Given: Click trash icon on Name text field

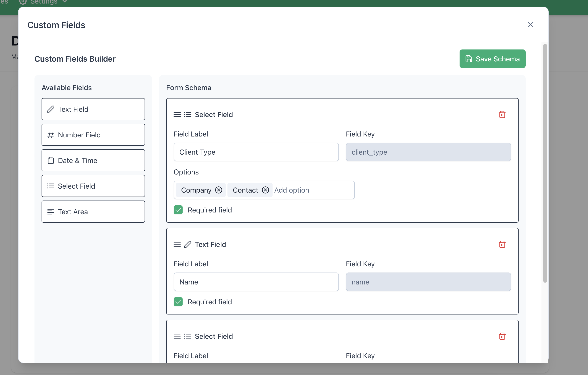Looking at the screenshot, I should 502,244.
